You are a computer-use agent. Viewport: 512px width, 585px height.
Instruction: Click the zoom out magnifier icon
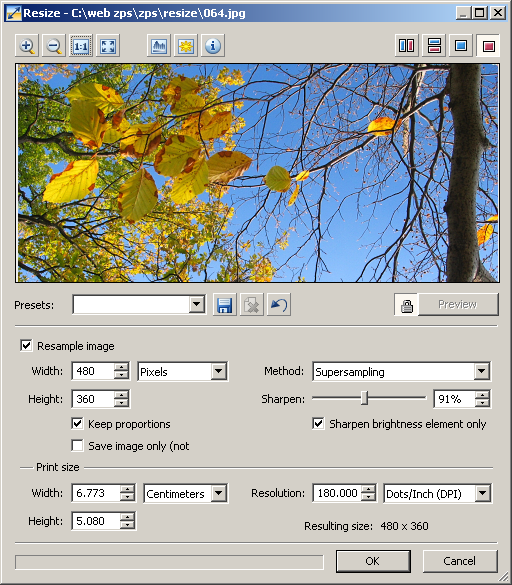click(54, 46)
